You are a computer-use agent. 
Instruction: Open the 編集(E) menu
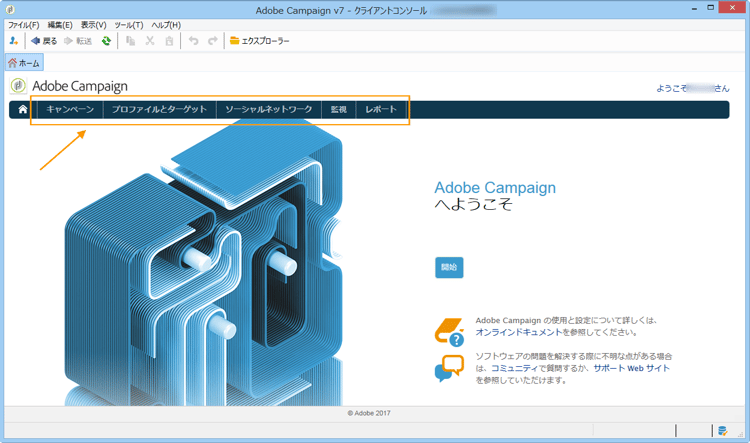click(x=60, y=25)
